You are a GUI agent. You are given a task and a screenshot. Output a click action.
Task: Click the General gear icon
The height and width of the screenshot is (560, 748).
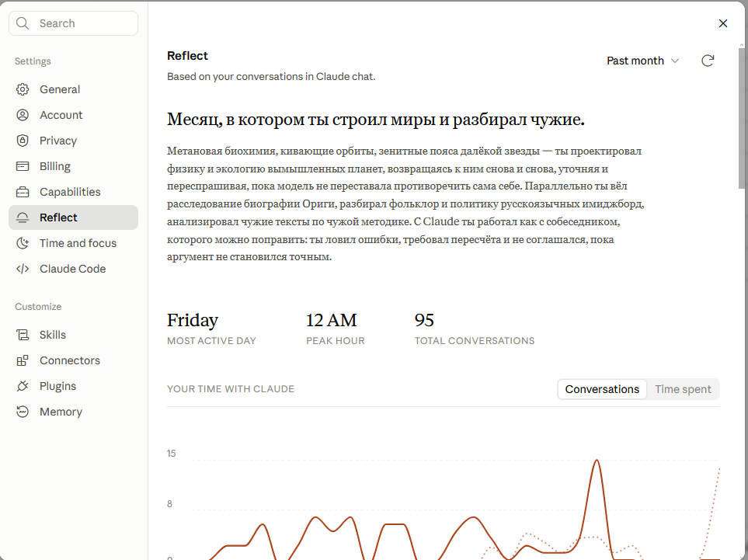[23, 89]
